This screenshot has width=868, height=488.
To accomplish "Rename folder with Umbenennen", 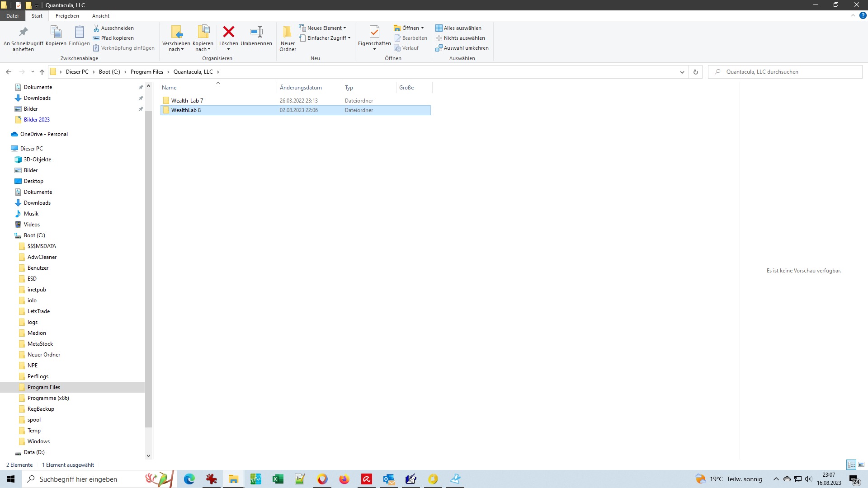I will coord(256,36).
